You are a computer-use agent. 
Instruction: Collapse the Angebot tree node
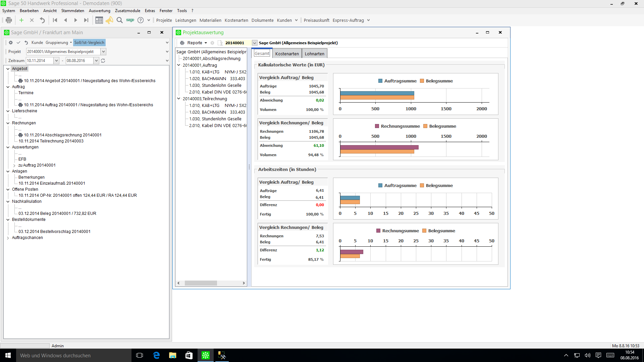click(x=8, y=69)
